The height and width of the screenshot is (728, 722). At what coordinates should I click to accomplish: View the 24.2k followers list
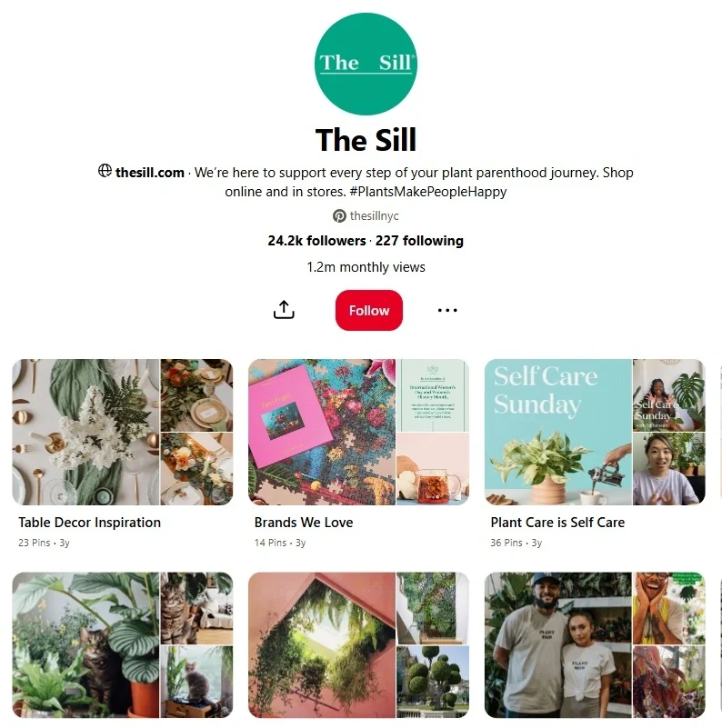tap(316, 241)
